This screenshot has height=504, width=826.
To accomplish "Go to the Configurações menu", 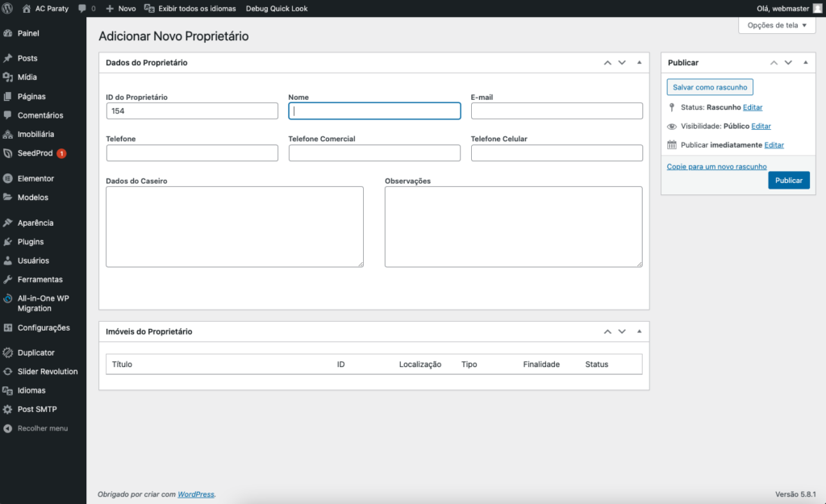I will (43, 328).
